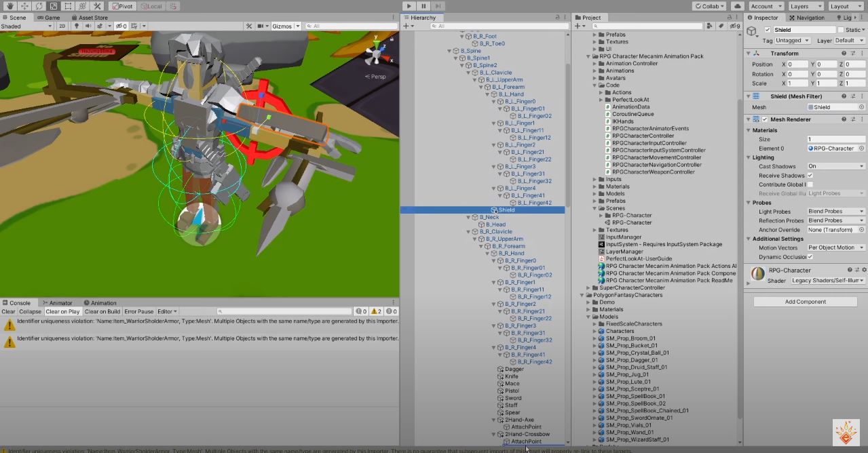This screenshot has height=453, width=868.
Task: Expand the B_Neck bone in the Hierarchy
Action: click(x=467, y=217)
